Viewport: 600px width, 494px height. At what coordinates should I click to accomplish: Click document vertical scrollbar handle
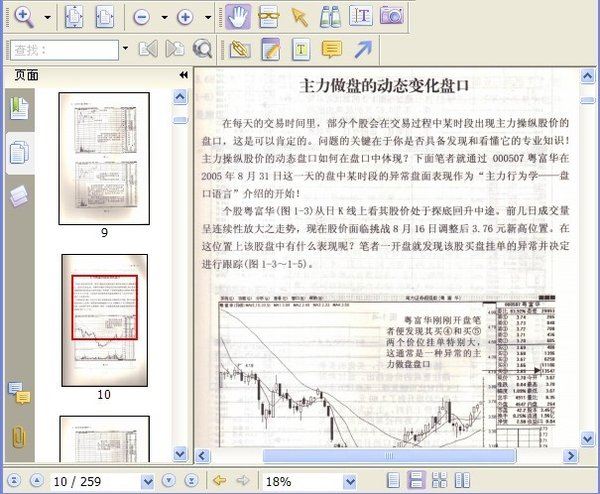[587, 100]
